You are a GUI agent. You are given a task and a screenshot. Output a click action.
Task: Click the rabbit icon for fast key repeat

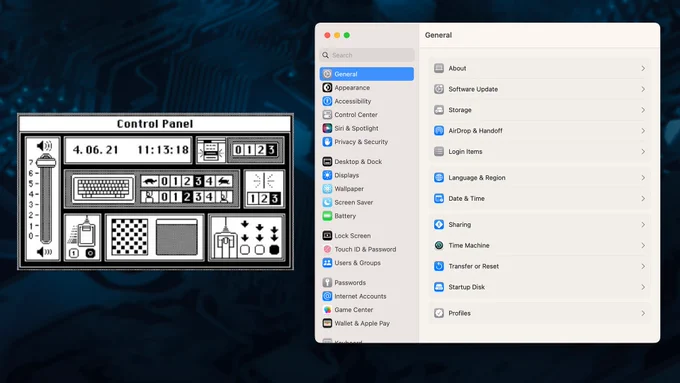coord(224,181)
